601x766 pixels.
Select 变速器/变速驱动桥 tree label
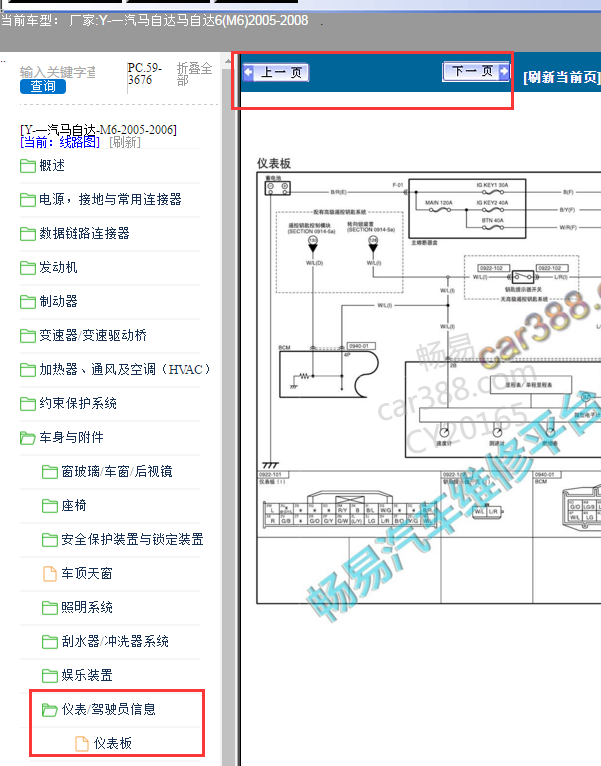tap(93, 335)
